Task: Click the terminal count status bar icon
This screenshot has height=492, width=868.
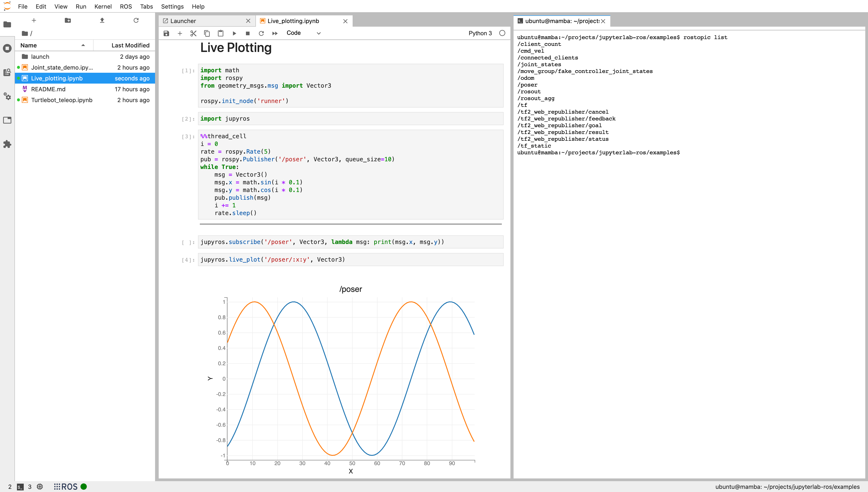Action: tap(20, 487)
